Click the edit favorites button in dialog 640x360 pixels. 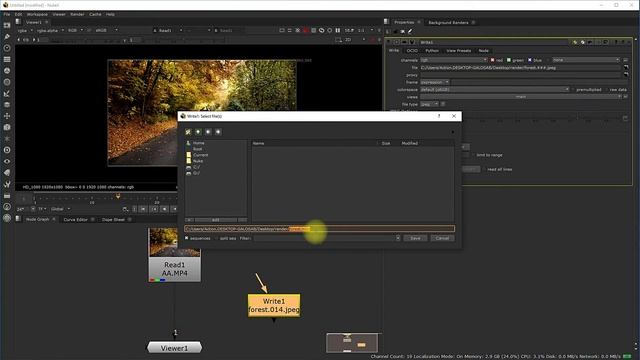(216, 220)
